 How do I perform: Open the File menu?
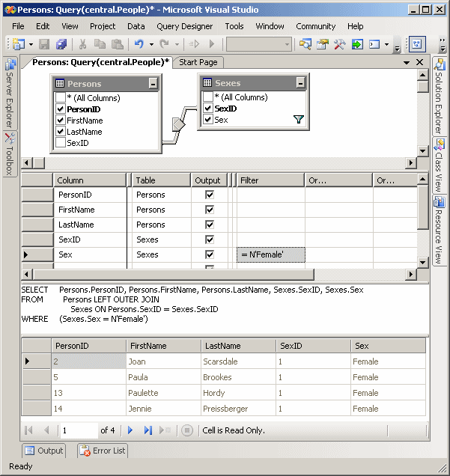click(x=18, y=26)
